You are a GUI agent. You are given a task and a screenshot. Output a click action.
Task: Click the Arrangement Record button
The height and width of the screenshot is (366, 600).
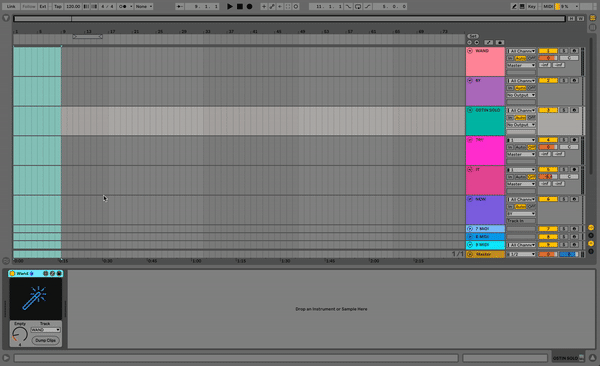coord(249,7)
